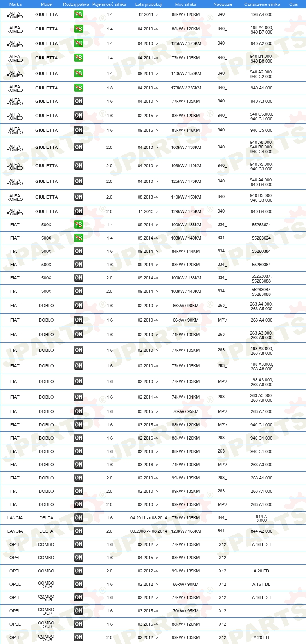
Task: Click the 263 A7.000 engine code
Action: click(261, 411)
